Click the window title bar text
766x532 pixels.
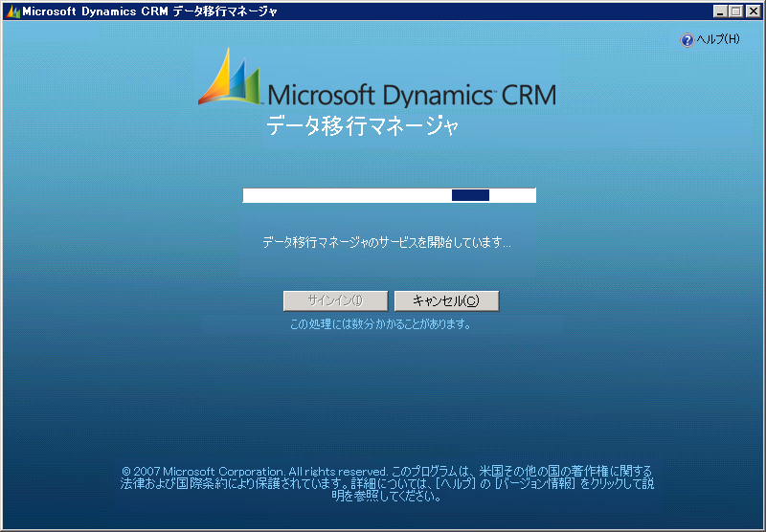(x=149, y=11)
